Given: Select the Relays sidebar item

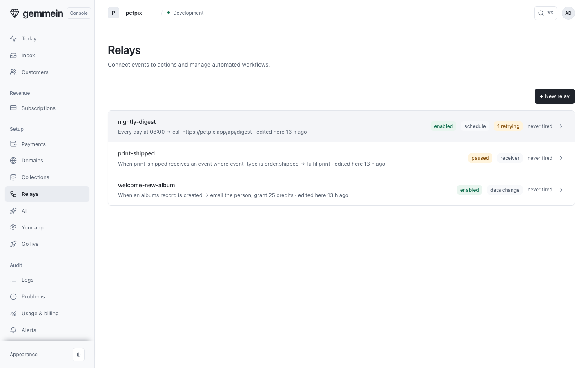Looking at the screenshot, I should [x=47, y=194].
